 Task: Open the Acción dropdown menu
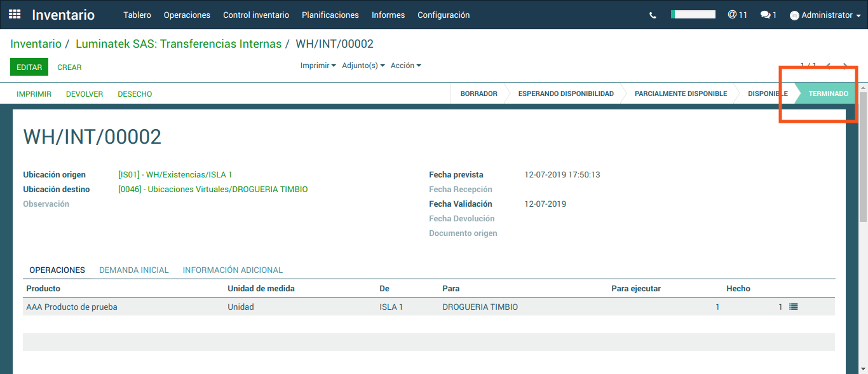pyautogui.click(x=405, y=66)
